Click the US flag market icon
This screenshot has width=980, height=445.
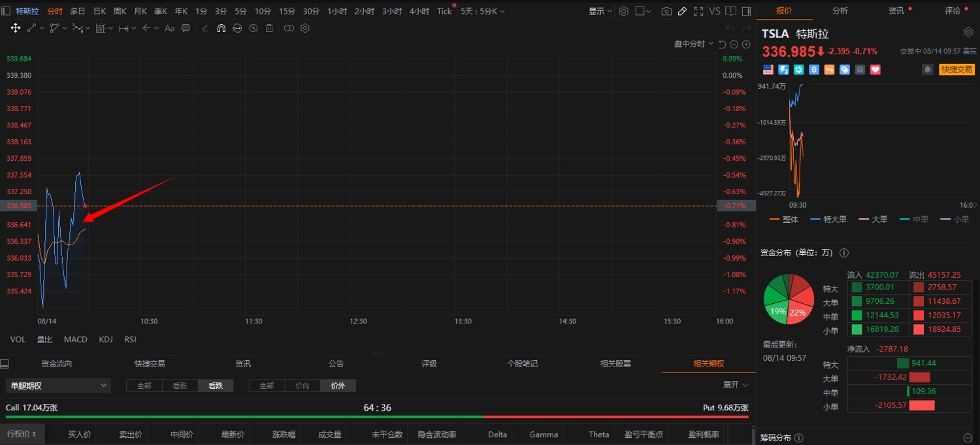(x=768, y=69)
